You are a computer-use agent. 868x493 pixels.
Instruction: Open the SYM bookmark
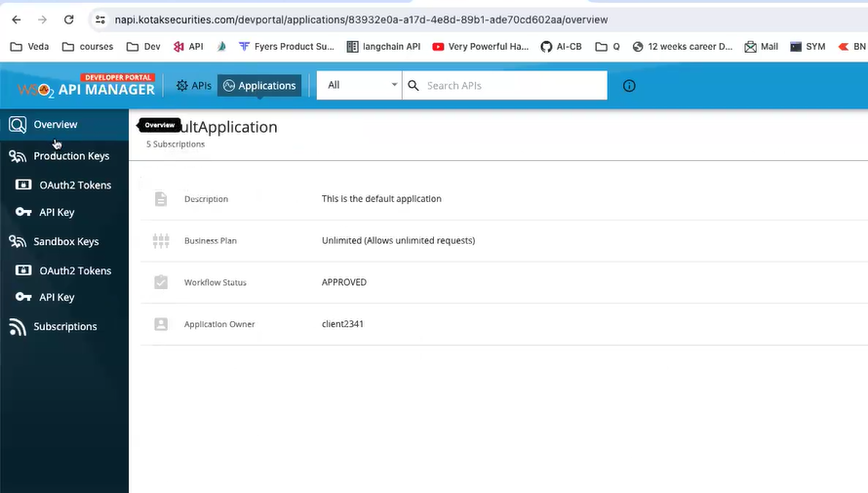[x=808, y=47]
